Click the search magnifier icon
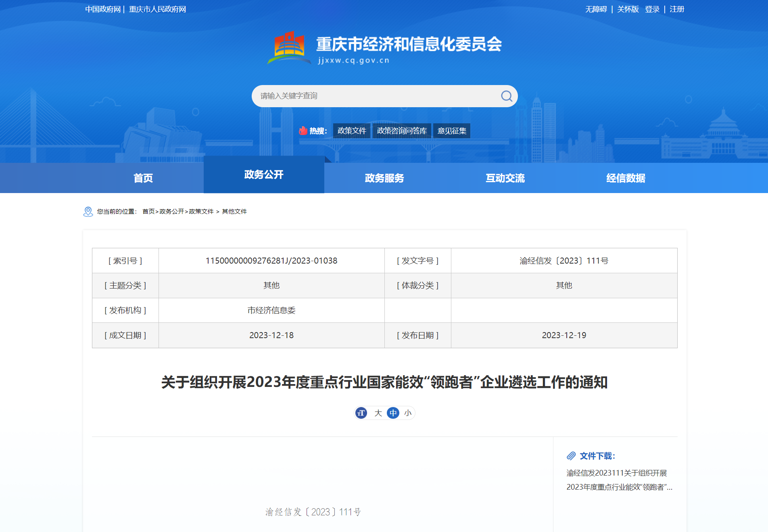Viewport: 768px width, 532px height. point(506,96)
